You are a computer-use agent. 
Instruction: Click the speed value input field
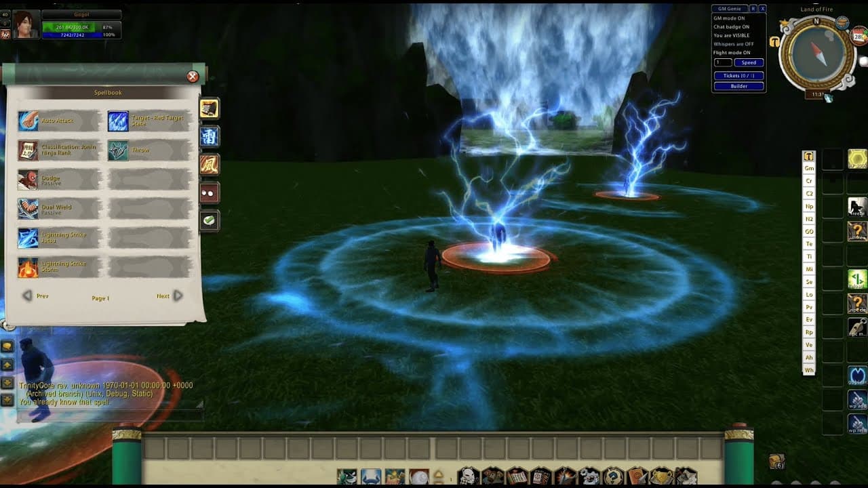click(x=722, y=63)
